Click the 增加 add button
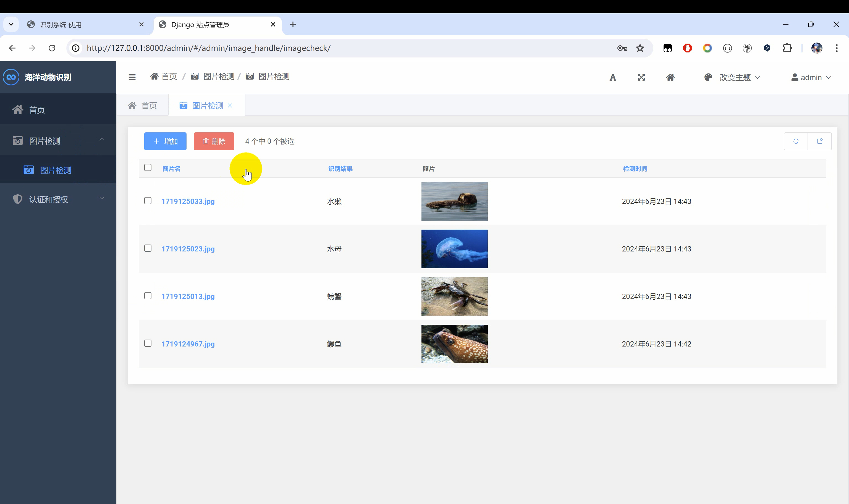849x504 pixels. (x=165, y=141)
